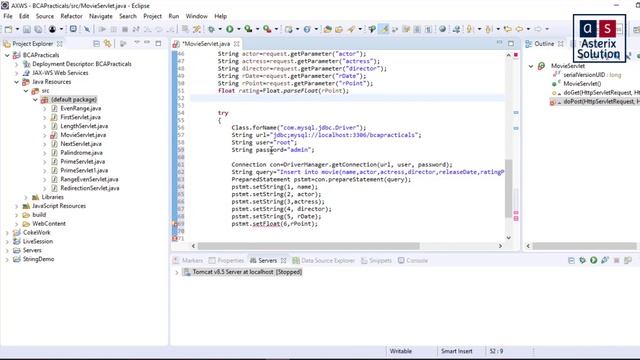Click the error marker at line 69
This screenshot has width=640, height=360.
pos(175,224)
